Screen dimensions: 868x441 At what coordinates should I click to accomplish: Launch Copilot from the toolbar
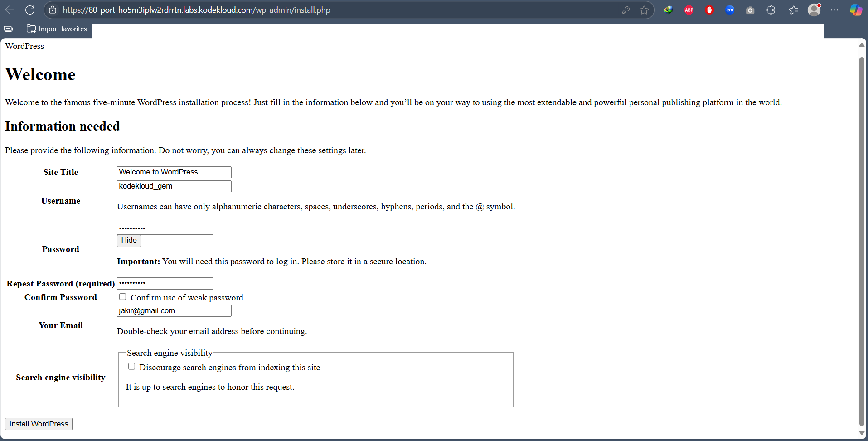coord(856,10)
